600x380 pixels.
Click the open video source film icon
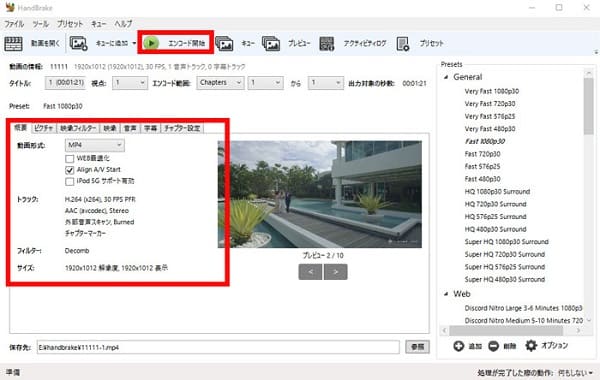point(13,44)
